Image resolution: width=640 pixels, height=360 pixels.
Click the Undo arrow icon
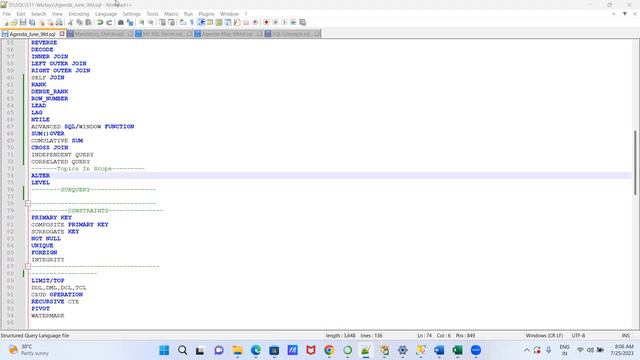point(100,22)
